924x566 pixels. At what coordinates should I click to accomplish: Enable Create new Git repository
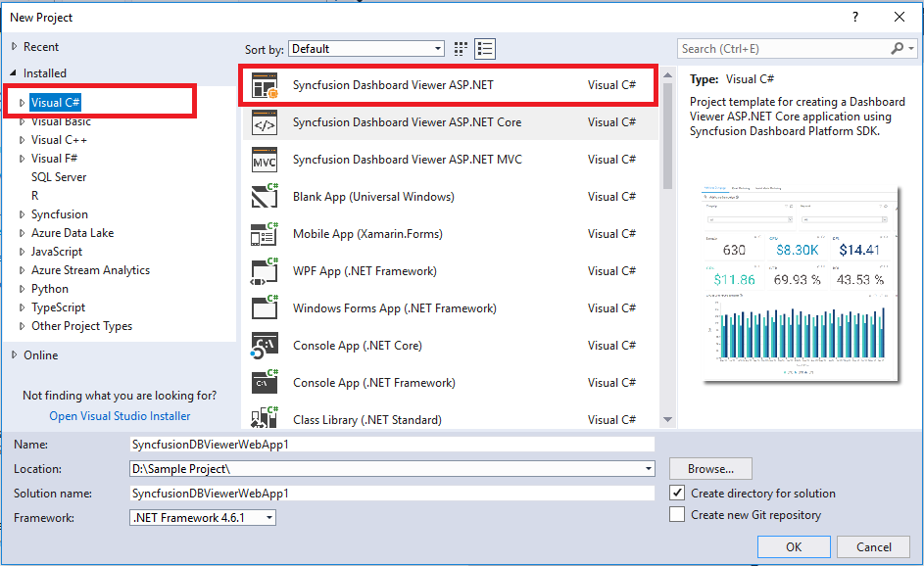coord(676,514)
